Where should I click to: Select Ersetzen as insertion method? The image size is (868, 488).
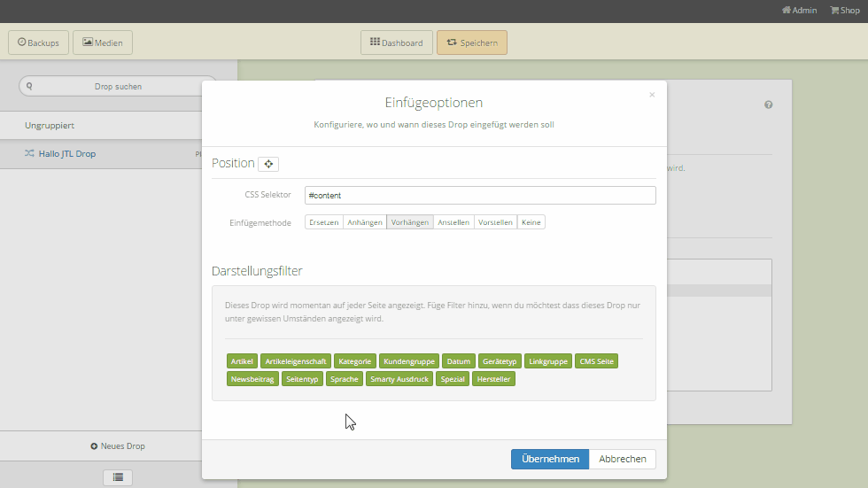click(323, 222)
